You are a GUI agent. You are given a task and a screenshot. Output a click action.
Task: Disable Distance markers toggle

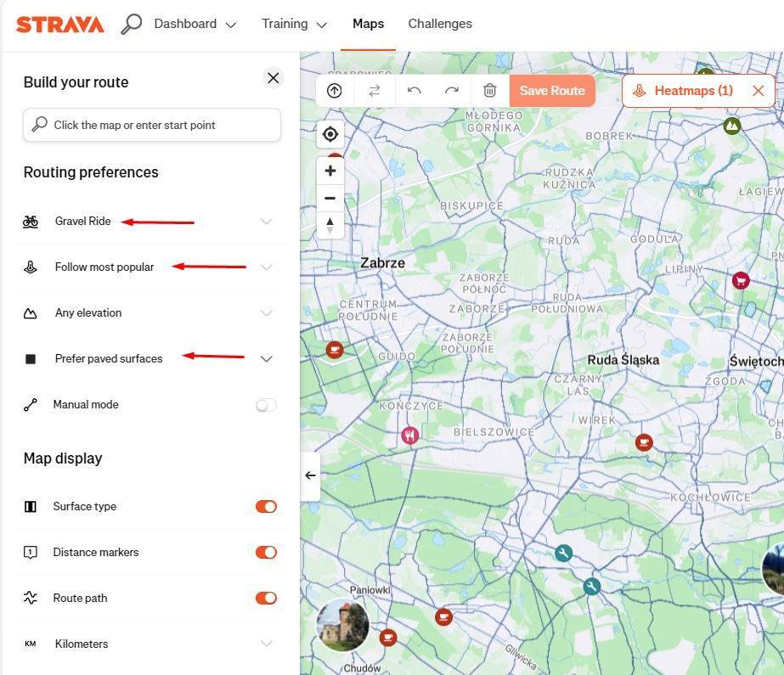tap(266, 553)
